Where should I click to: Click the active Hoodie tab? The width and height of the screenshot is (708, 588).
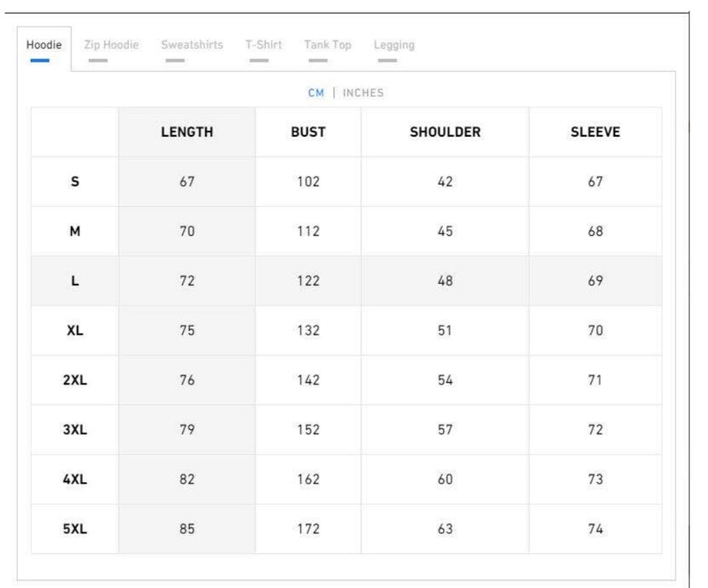[x=44, y=45]
